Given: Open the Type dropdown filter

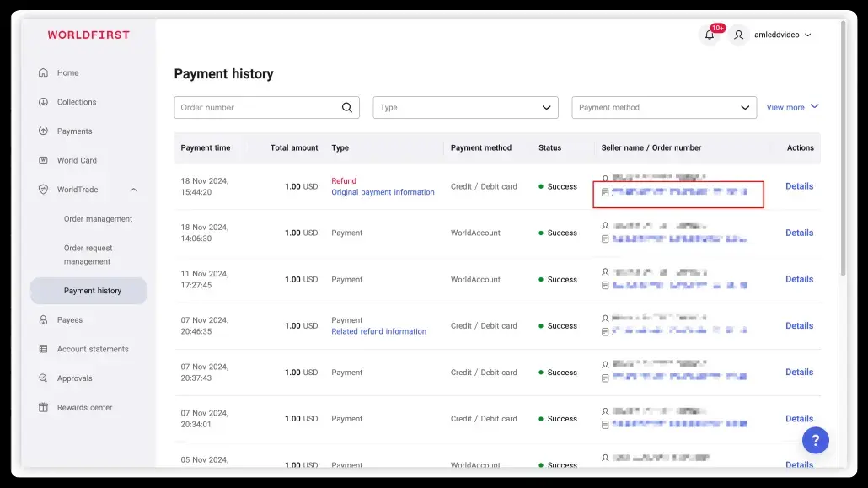Looking at the screenshot, I should click(x=465, y=108).
